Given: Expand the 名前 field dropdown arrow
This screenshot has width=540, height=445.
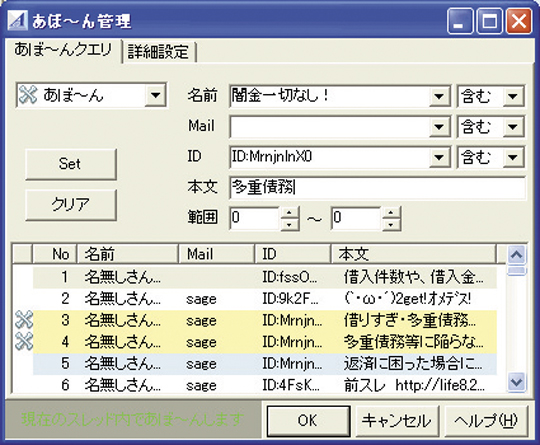Looking at the screenshot, I should click(x=439, y=96).
